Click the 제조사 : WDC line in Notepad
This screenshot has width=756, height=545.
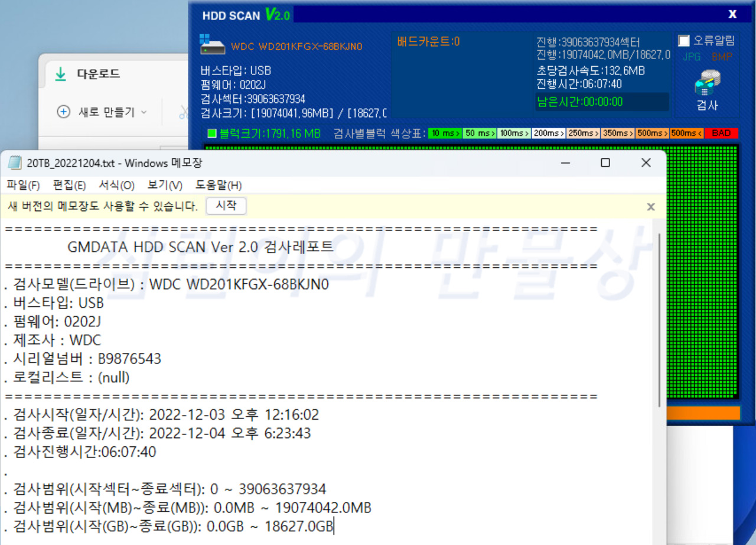pos(53,340)
